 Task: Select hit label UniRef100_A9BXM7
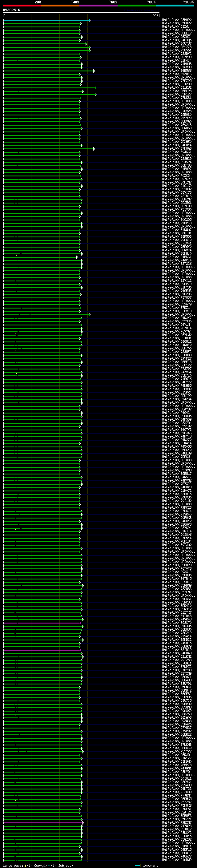click(x=177, y=822)
